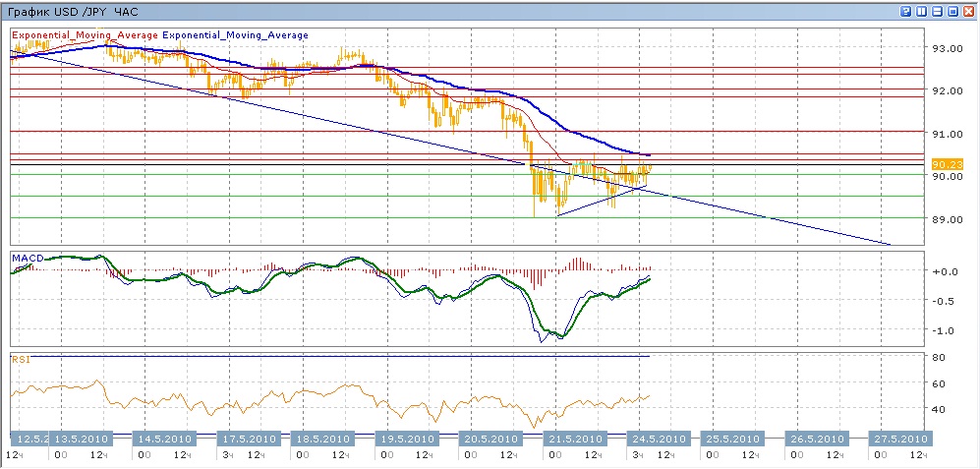
Task: Jump to the 26.5.2010 date marker
Action: pos(816,439)
